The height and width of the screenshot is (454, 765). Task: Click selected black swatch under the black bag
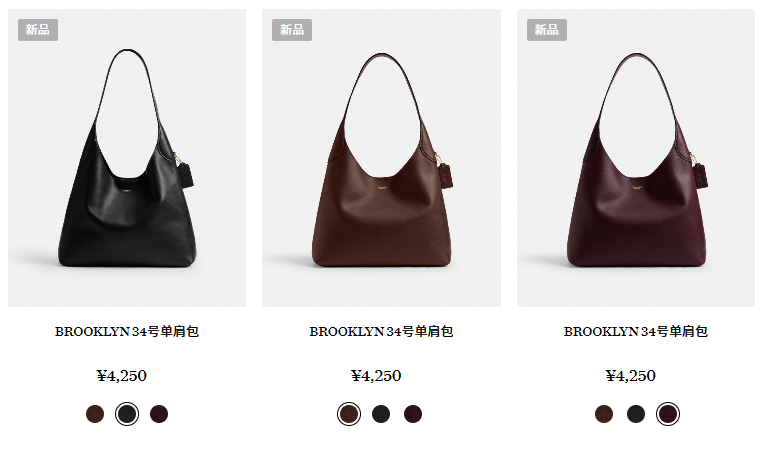(127, 414)
